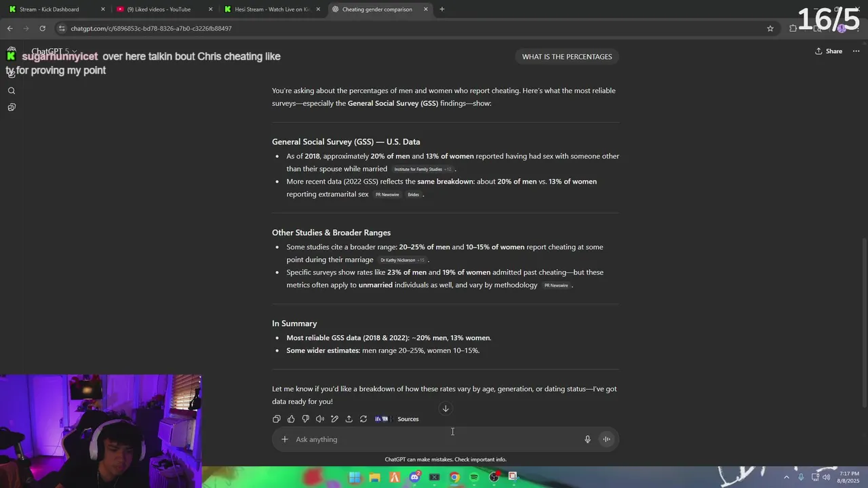Open the browser extensions menu
Image resolution: width=868 pixels, height=488 pixels.
(793, 28)
